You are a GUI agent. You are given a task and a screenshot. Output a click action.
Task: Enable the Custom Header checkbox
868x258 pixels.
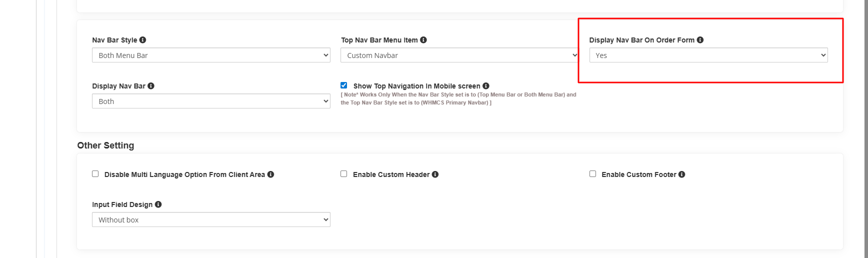click(344, 174)
